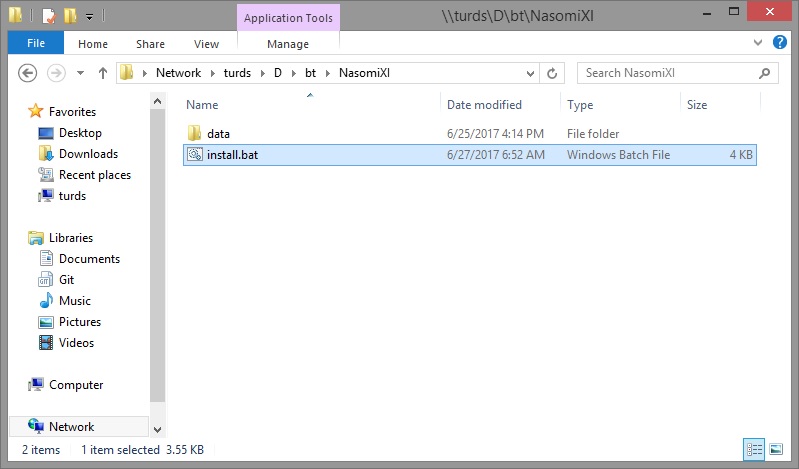Click the Up one level arrow
This screenshot has height=469, width=799.
coord(102,73)
